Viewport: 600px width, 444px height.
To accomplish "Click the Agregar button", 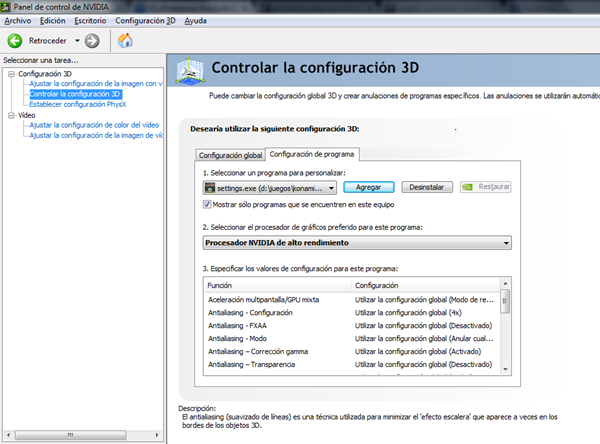I will 369,187.
